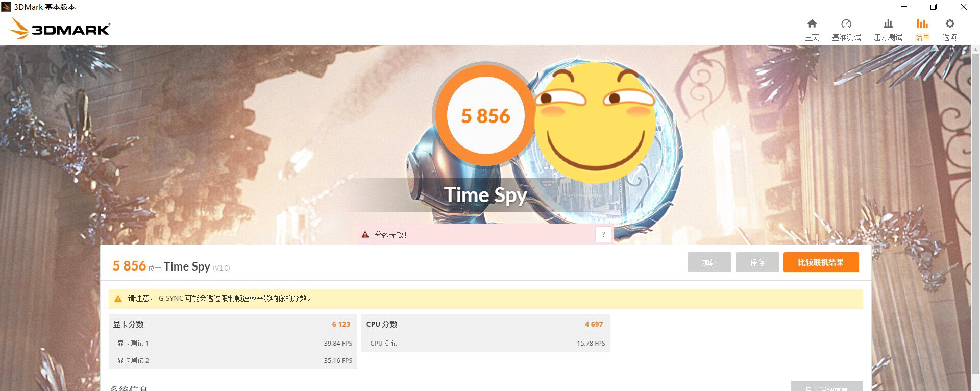Click the question mark help button
This screenshot has height=391, width=980.
click(x=603, y=234)
